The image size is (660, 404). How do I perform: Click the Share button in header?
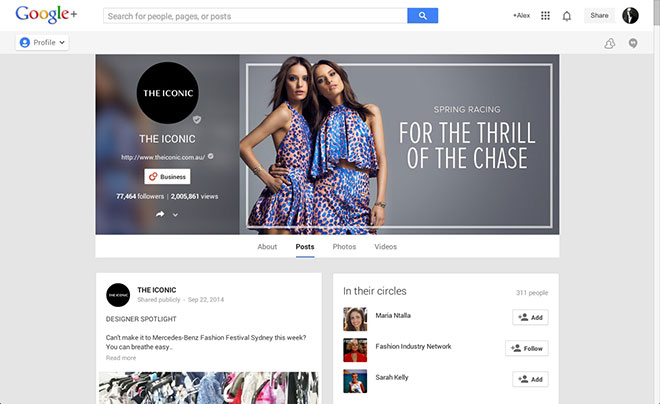[599, 16]
